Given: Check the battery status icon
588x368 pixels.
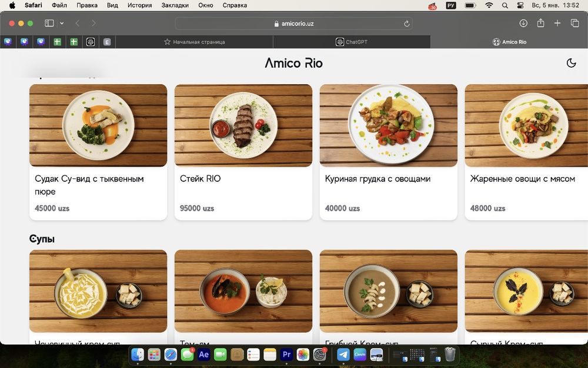Looking at the screenshot, I should point(470,5).
